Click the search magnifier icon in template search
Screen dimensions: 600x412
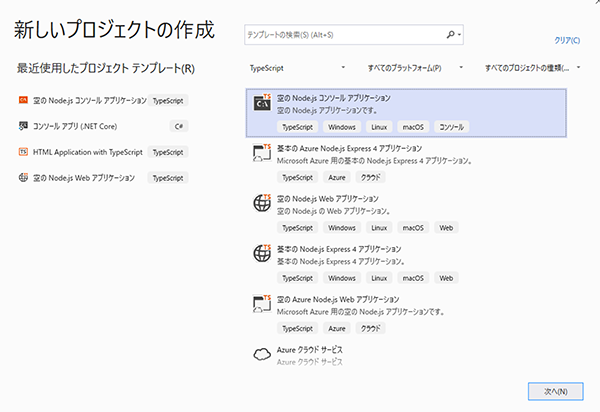point(451,35)
